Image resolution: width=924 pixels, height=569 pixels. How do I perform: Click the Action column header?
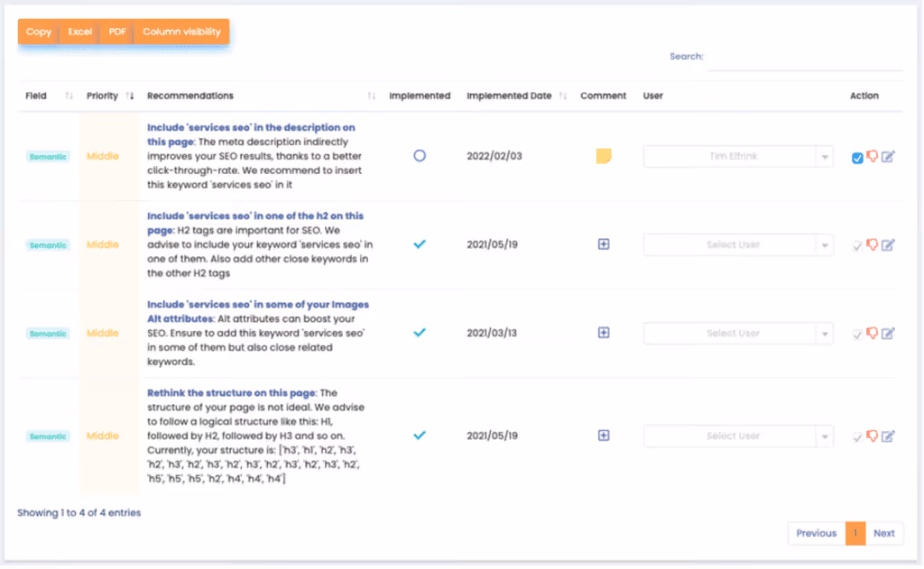point(864,96)
